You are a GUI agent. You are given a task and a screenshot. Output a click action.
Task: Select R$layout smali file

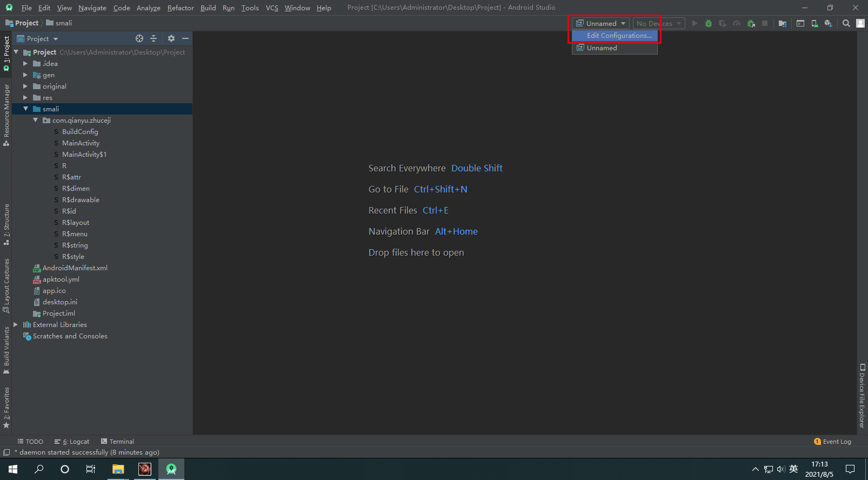point(76,222)
